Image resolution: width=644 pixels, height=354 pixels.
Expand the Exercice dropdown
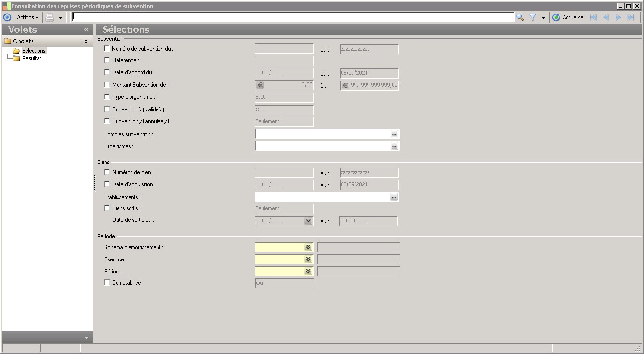[x=308, y=259]
